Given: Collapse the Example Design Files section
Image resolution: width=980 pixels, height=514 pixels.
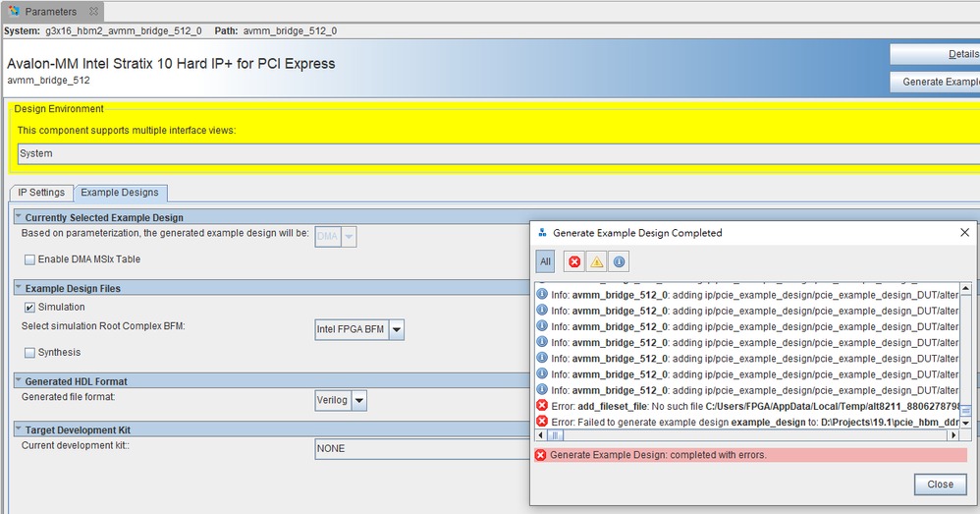Looking at the screenshot, I should point(18,286).
